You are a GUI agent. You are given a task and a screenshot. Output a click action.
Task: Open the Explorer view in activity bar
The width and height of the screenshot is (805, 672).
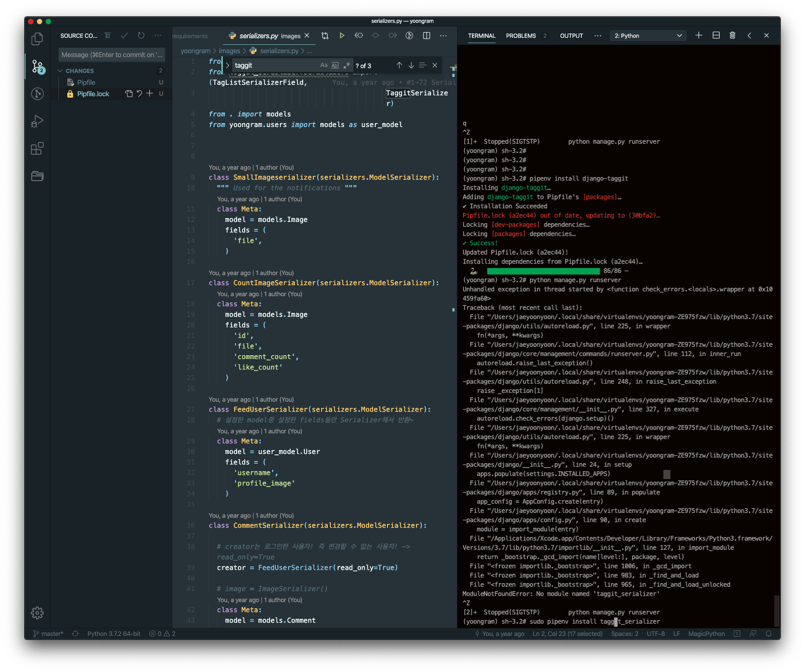point(37,39)
